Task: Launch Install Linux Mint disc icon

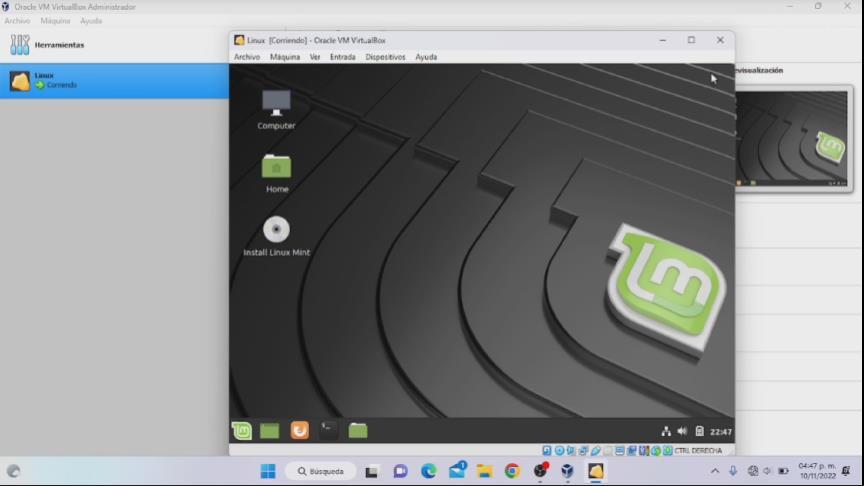Action: point(277,236)
